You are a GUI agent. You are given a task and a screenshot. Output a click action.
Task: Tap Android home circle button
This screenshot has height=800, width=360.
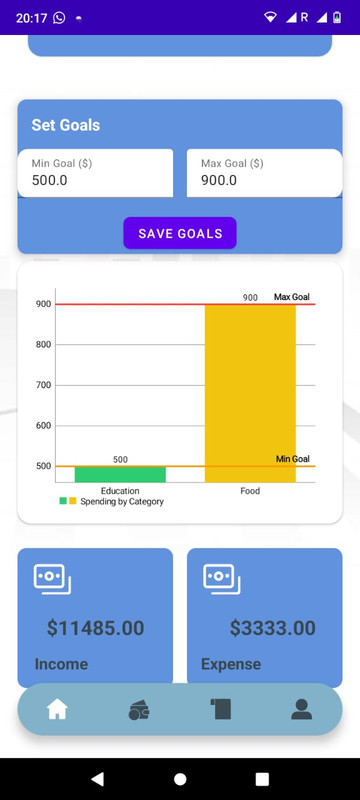tap(180, 779)
